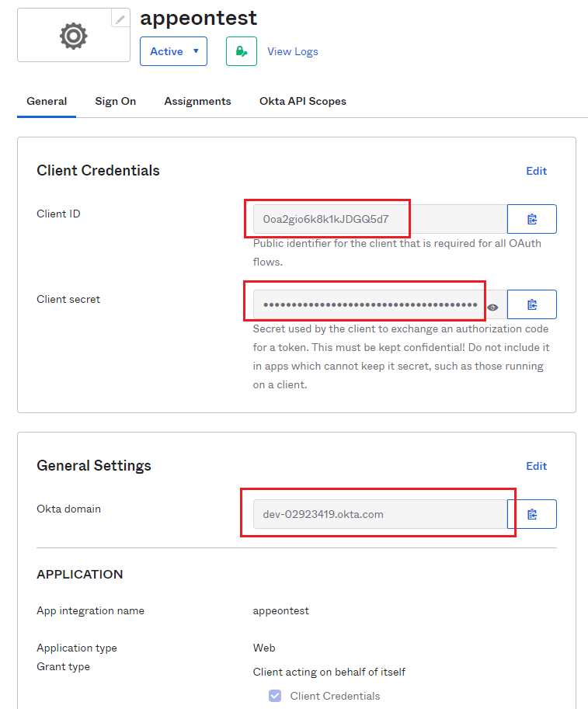This screenshot has height=709, width=588.
Task: Open the Sign On tab
Action: coord(116,101)
